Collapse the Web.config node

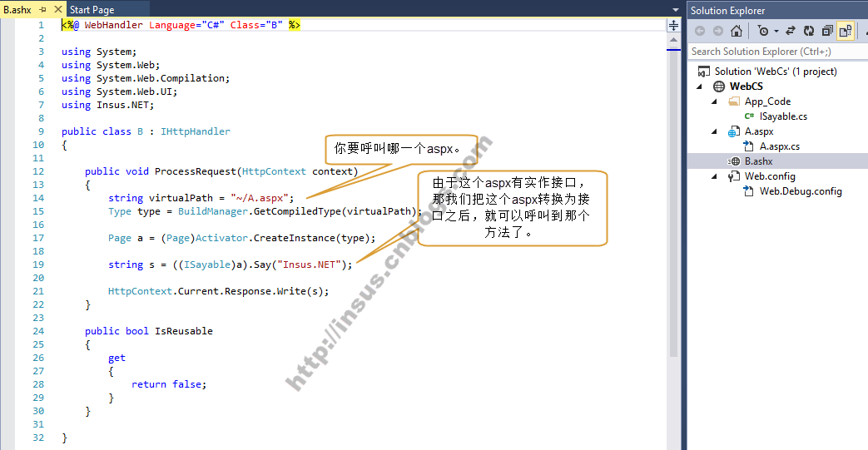click(x=715, y=176)
